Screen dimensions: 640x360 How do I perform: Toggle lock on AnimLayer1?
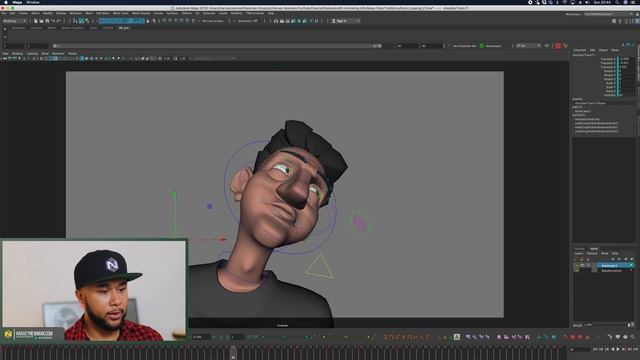pos(577,265)
